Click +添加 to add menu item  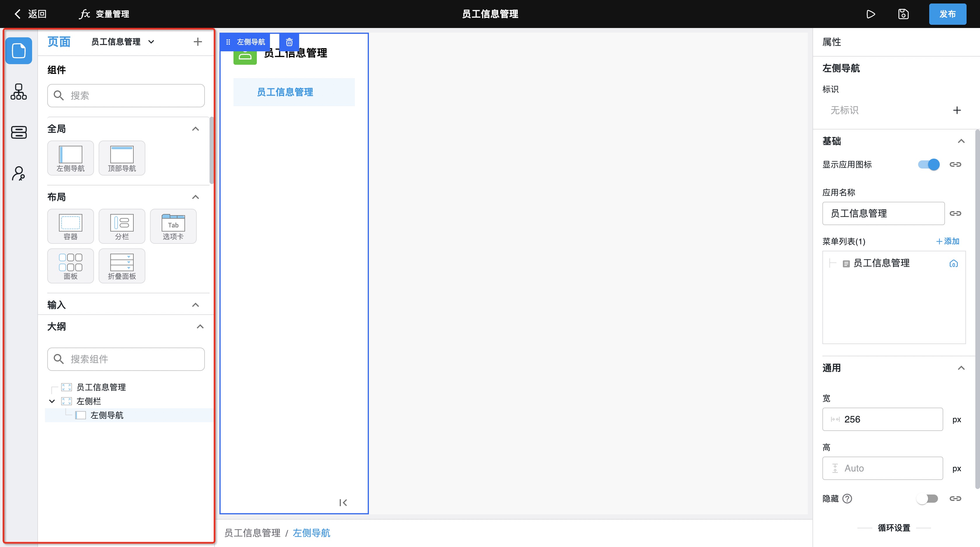click(x=948, y=241)
